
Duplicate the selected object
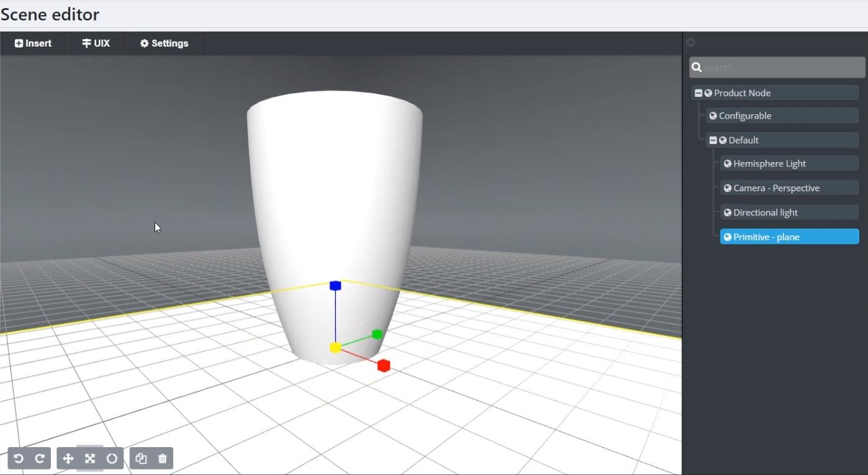[x=141, y=459]
